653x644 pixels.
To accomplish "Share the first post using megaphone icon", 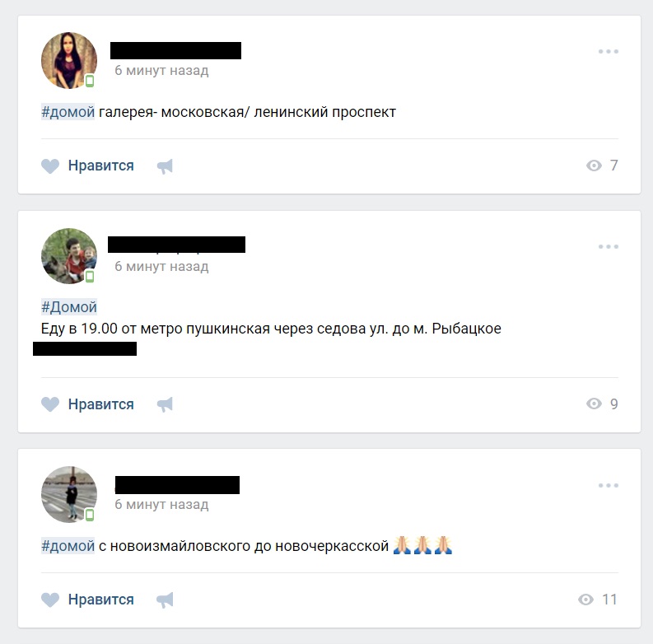I will click(165, 166).
